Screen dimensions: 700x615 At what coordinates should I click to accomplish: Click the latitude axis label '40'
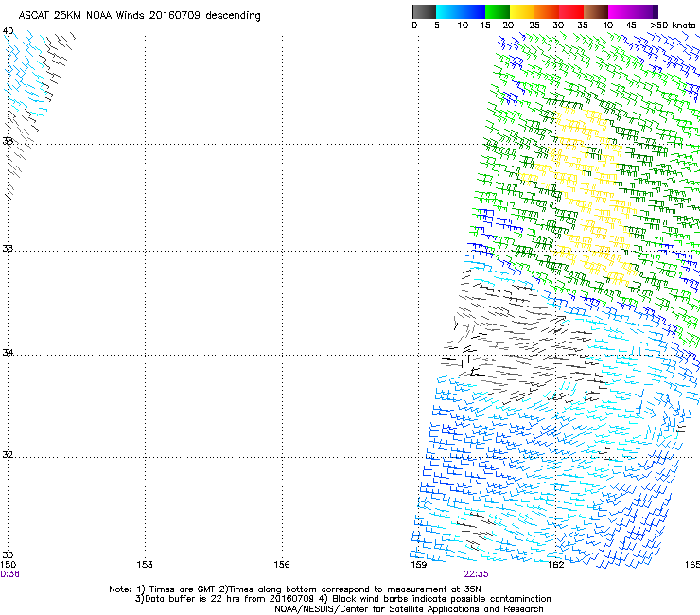tap(8, 31)
